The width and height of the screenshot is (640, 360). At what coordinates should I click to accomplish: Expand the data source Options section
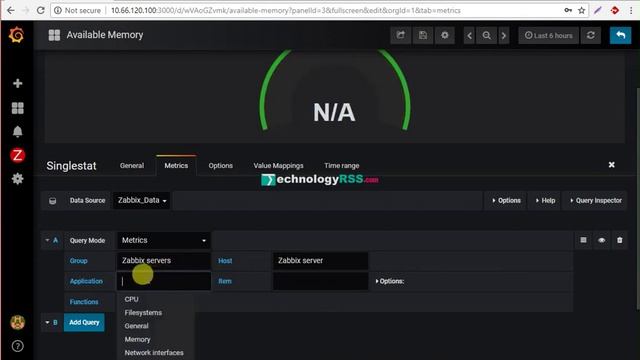[x=506, y=200]
